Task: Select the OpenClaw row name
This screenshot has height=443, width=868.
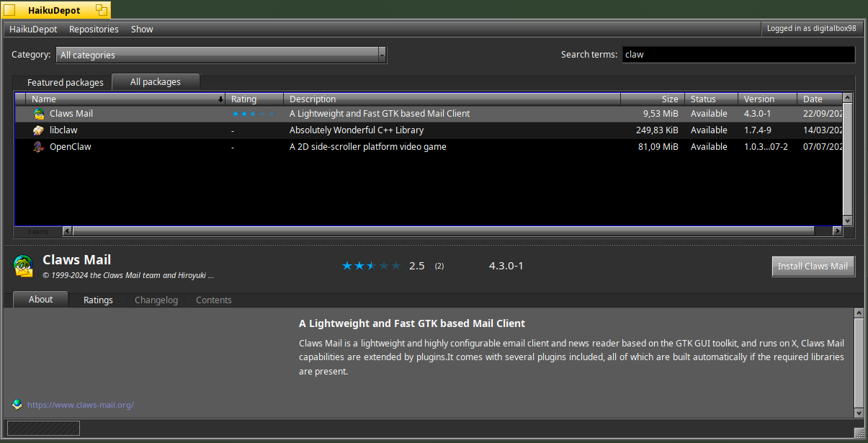Action: point(70,147)
